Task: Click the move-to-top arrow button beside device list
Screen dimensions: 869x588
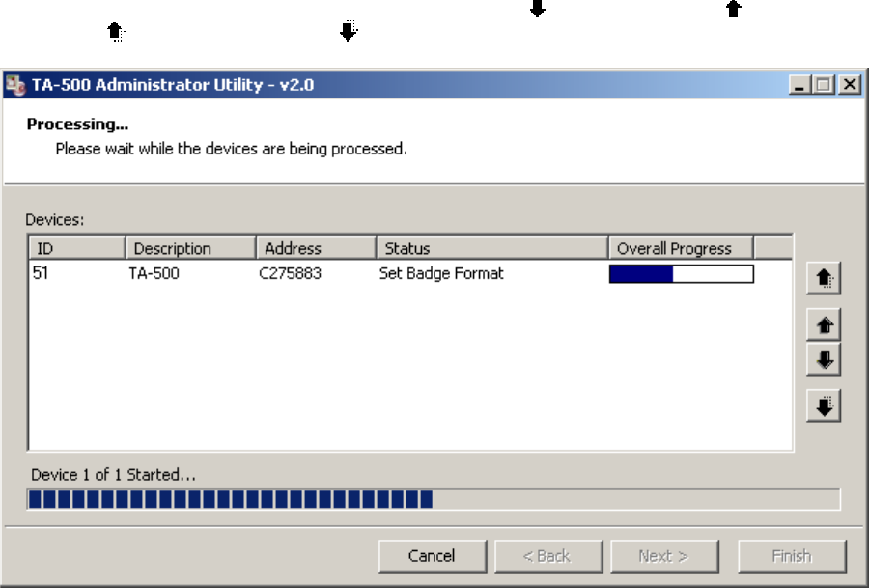Action: (x=824, y=278)
